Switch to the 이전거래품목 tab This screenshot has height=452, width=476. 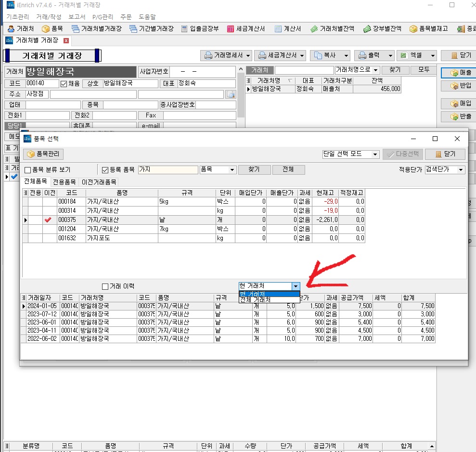pyautogui.click(x=98, y=182)
